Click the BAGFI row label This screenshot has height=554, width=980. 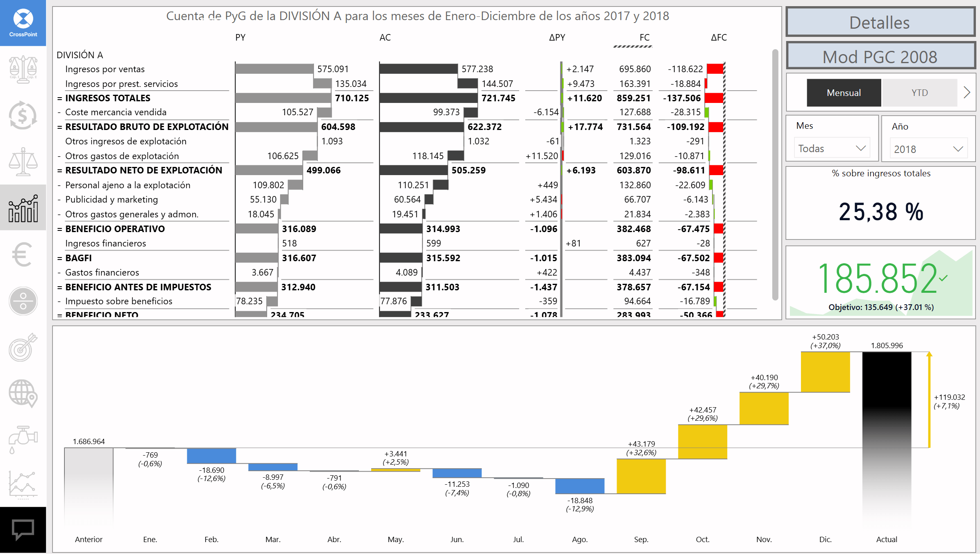[x=78, y=258]
